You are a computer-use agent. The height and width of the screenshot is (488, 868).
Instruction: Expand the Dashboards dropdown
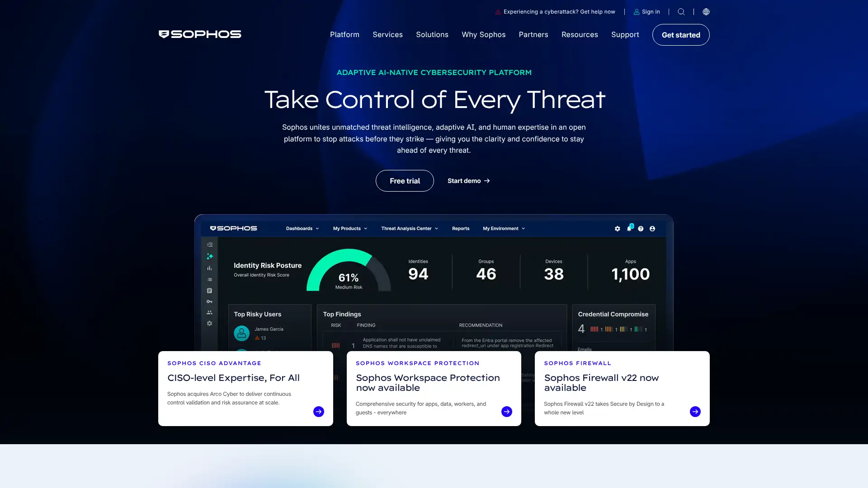(302, 229)
